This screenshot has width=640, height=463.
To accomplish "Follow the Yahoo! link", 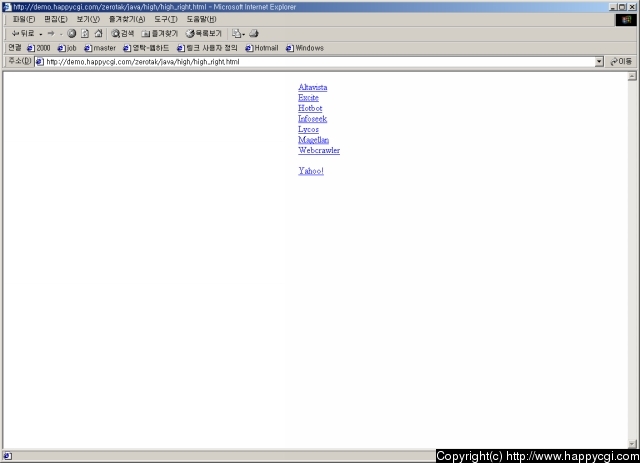I will [311, 171].
